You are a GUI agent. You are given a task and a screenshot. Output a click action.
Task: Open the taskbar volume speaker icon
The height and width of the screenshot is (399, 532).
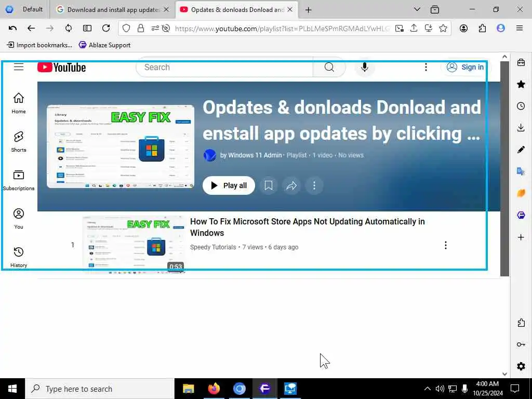440,389
